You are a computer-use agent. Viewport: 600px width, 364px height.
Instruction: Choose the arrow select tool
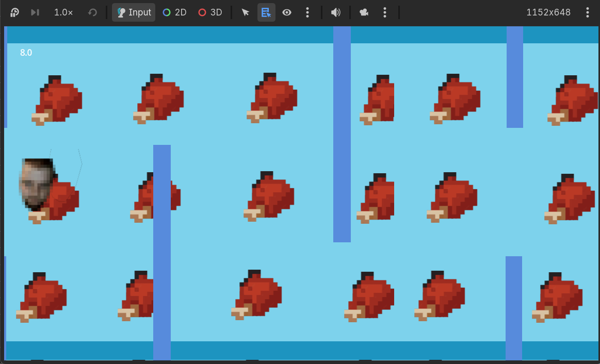[246, 12]
